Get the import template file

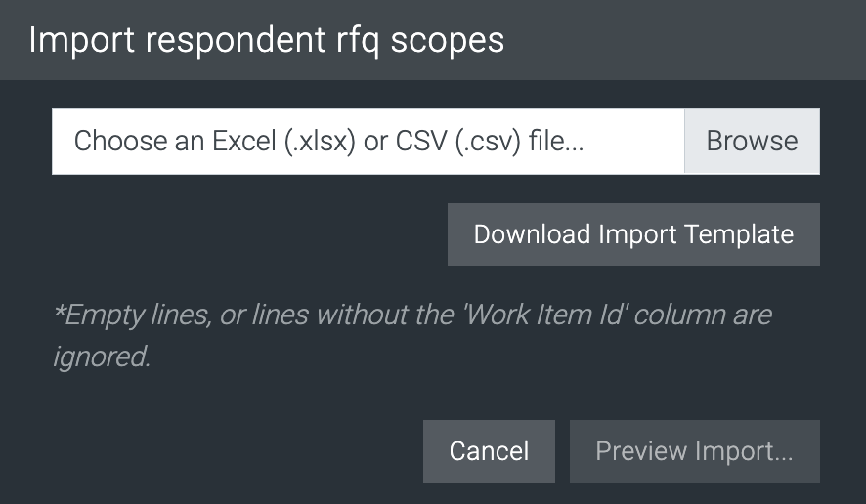pyautogui.click(x=633, y=234)
